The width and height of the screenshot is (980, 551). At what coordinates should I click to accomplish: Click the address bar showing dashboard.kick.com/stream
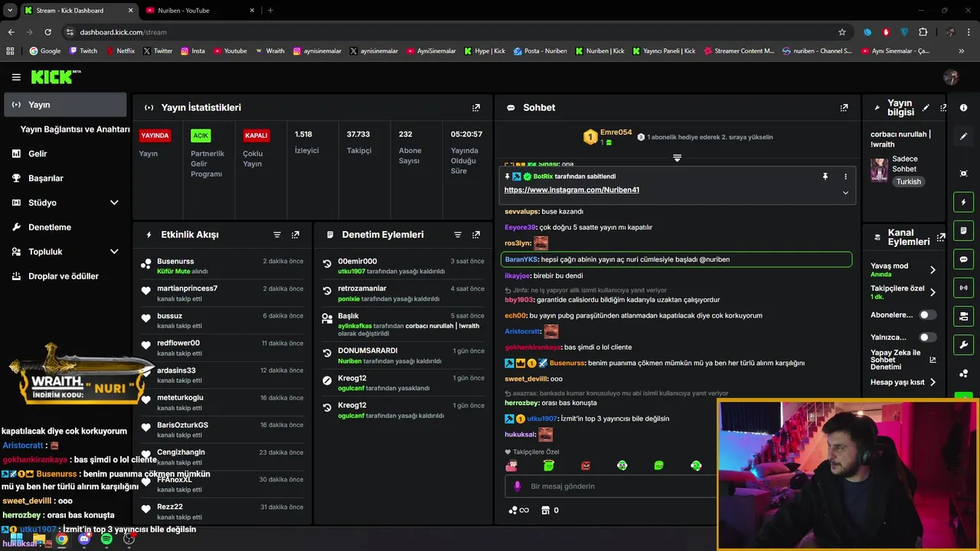(452, 32)
